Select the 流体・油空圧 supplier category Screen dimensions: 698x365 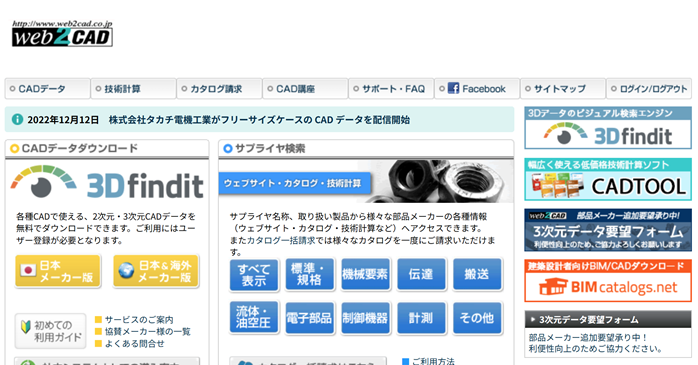click(x=254, y=318)
